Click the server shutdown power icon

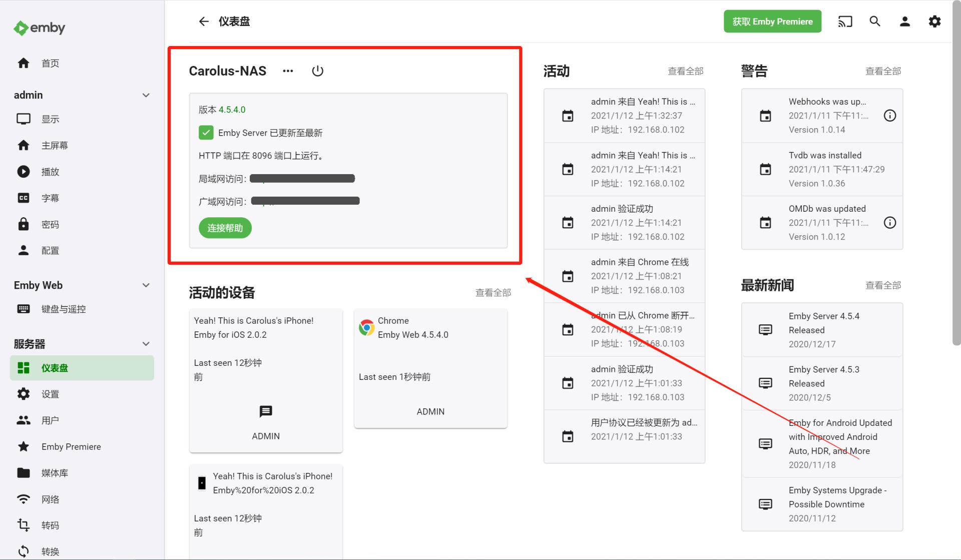318,71
